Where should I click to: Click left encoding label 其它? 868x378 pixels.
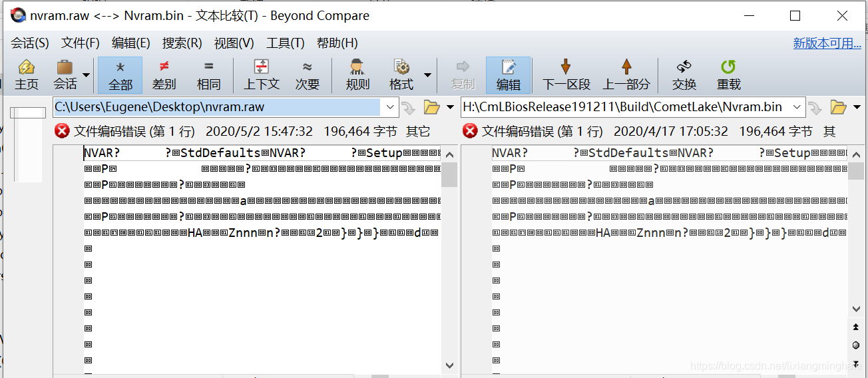pyautogui.click(x=418, y=131)
